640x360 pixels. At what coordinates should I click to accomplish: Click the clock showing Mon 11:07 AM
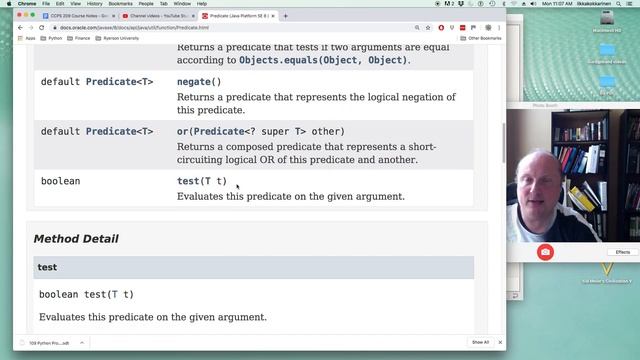(x=557, y=4)
